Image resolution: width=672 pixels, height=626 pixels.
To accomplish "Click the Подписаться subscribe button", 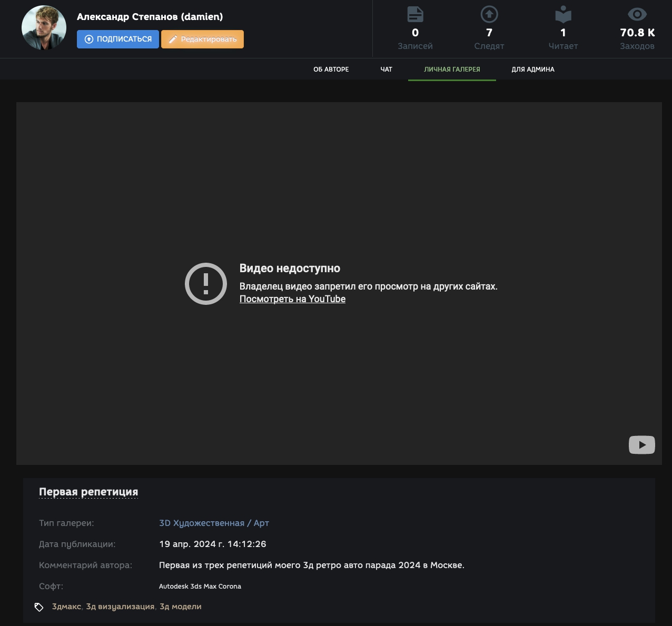I will point(118,39).
